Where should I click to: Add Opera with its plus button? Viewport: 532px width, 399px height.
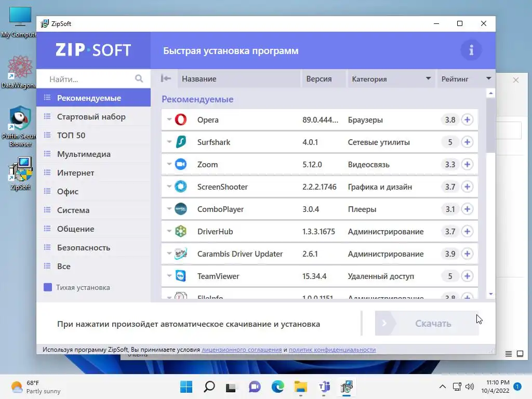[x=467, y=120]
